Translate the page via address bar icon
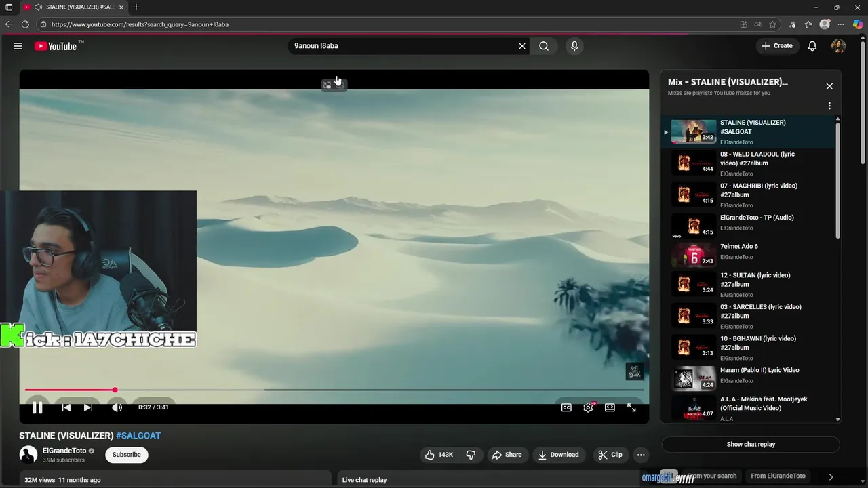 click(x=758, y=24)
